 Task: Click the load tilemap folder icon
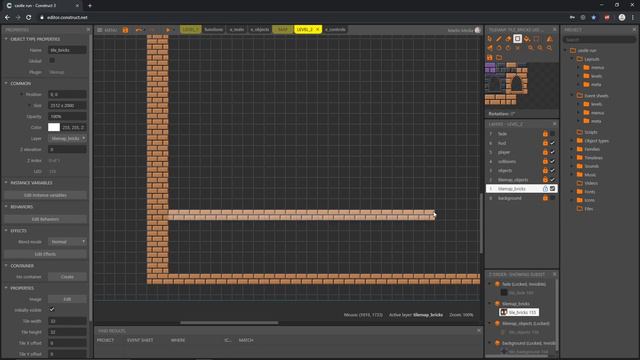[499, 58]
